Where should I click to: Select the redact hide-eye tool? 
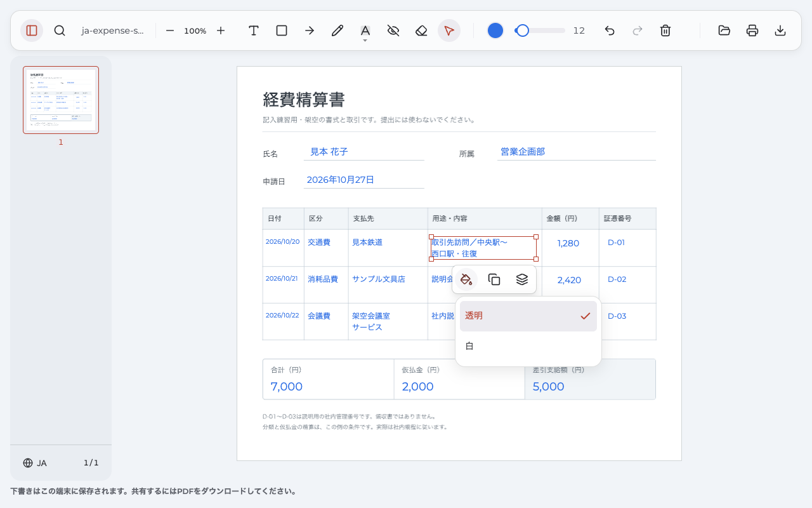[x=393, y=30]
